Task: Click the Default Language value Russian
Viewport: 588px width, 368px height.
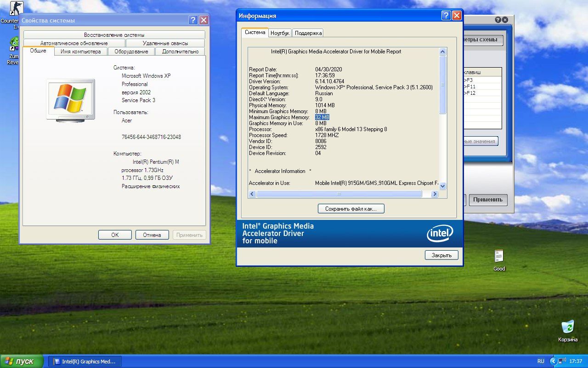Action: point(324,93)
